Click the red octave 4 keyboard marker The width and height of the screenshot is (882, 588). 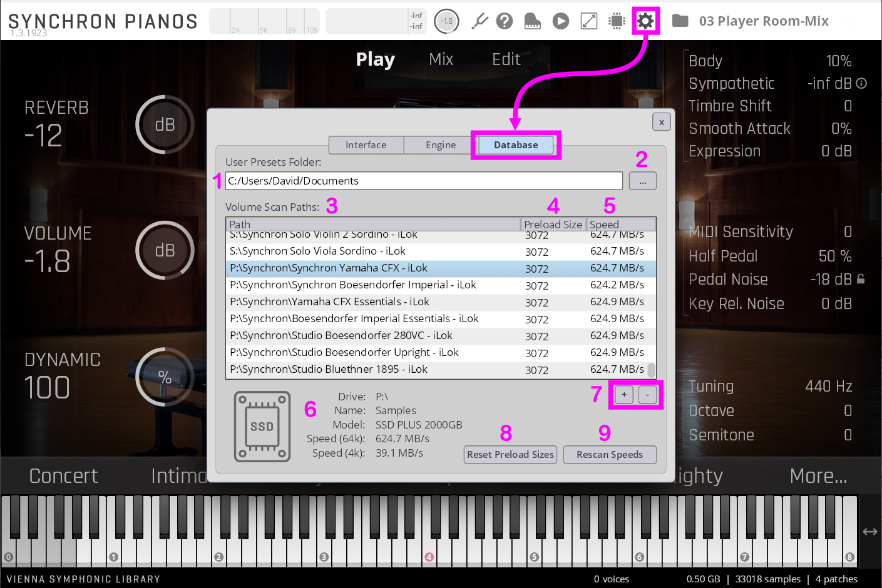429,557
